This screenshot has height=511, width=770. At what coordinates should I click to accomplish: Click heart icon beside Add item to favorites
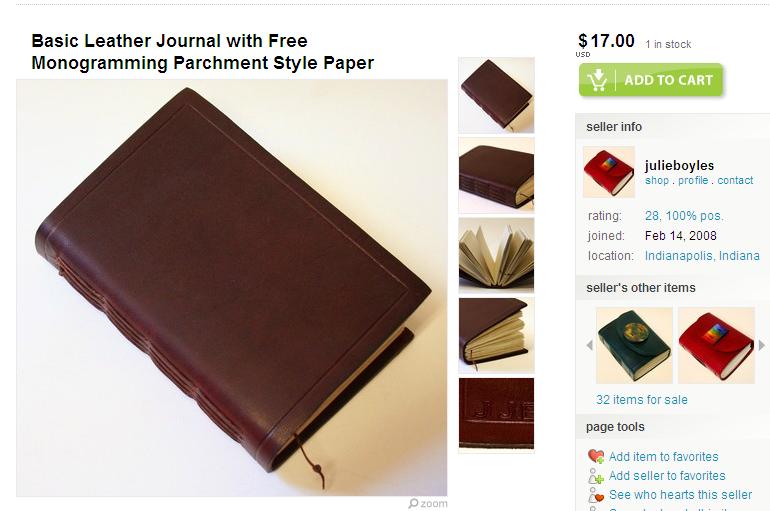point(596,457)
